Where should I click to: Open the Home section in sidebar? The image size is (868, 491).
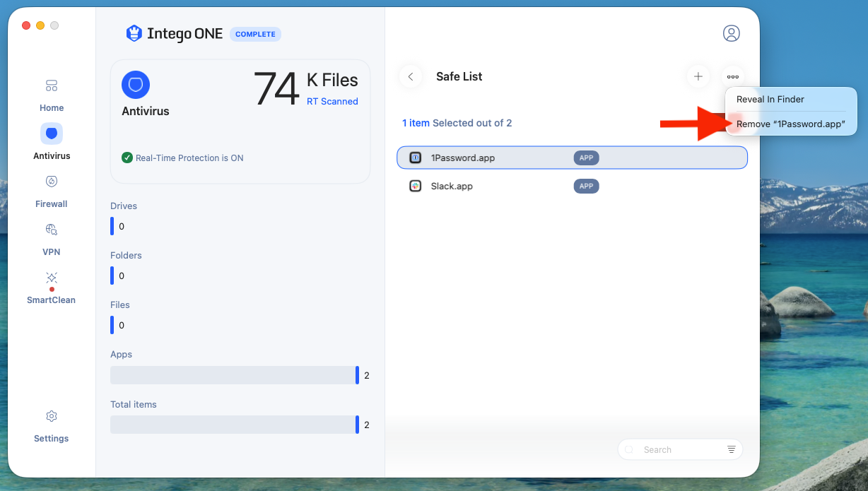tap(52, 95)
